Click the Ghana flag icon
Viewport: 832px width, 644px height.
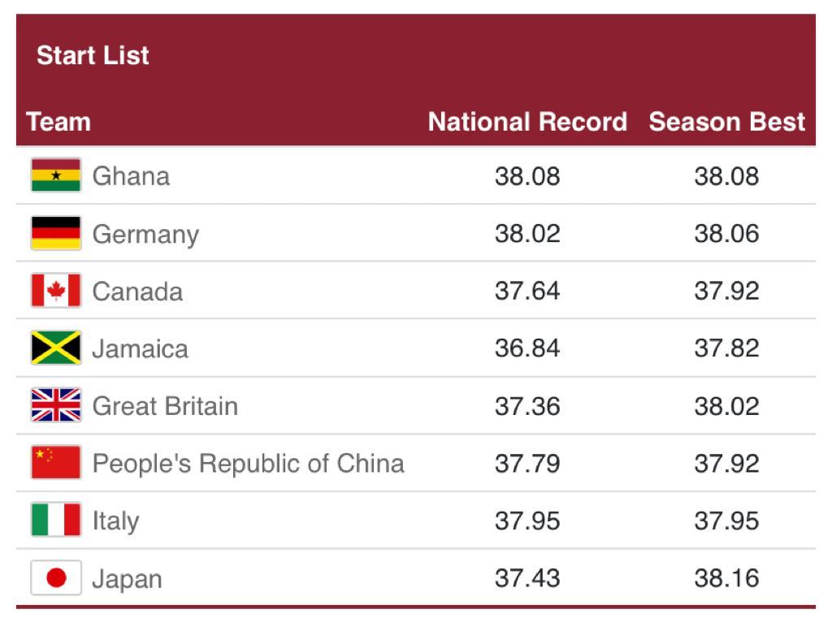[56, 175]
